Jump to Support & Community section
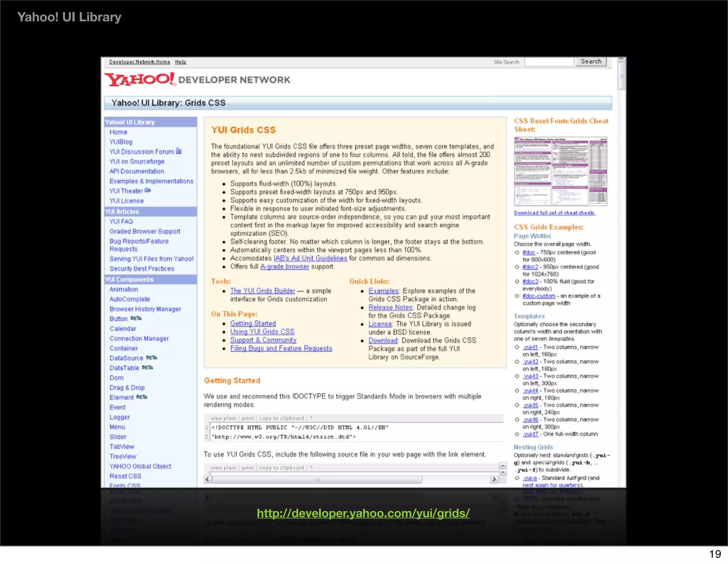The height and width of the screenshot is (564, 728). click(x=263, y=340)
